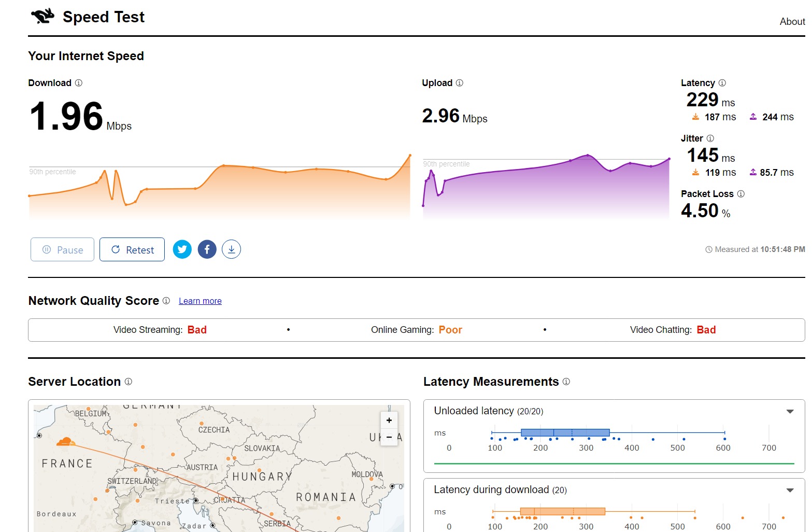Click the upload jitter arrow icon 85.7 ms
The height and width of the screenshot is (532, 812).
point(753,173)
